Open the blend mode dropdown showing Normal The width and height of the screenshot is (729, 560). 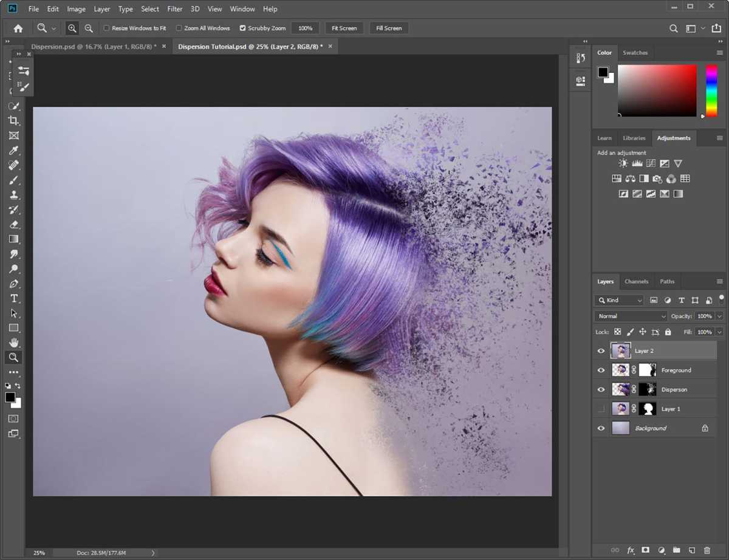click(630, 316)
